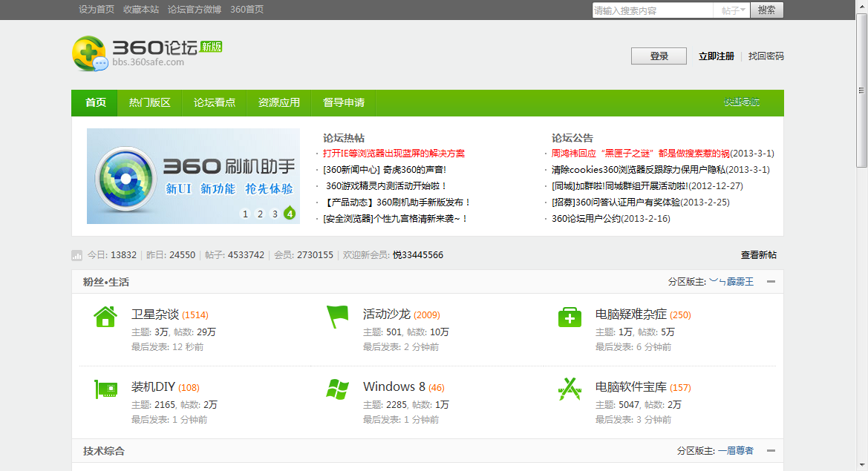Click the 360论坛 logo icon

tap(89, 53)
